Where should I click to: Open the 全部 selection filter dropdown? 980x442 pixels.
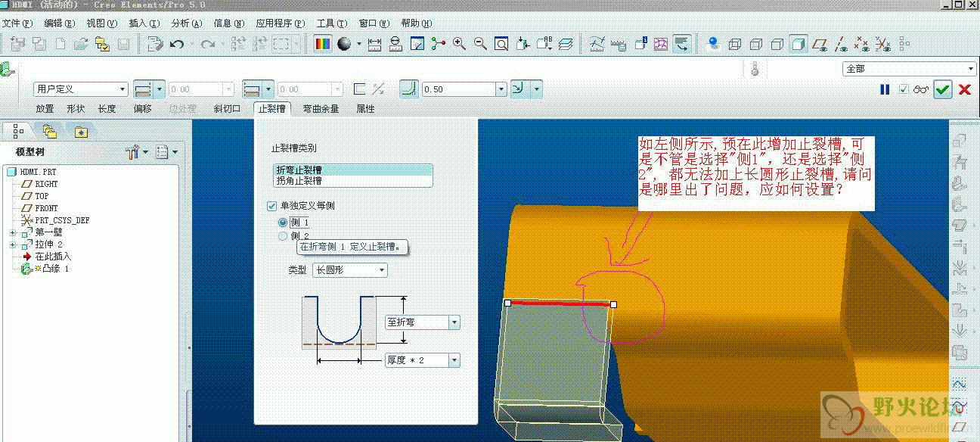[909, 69]
